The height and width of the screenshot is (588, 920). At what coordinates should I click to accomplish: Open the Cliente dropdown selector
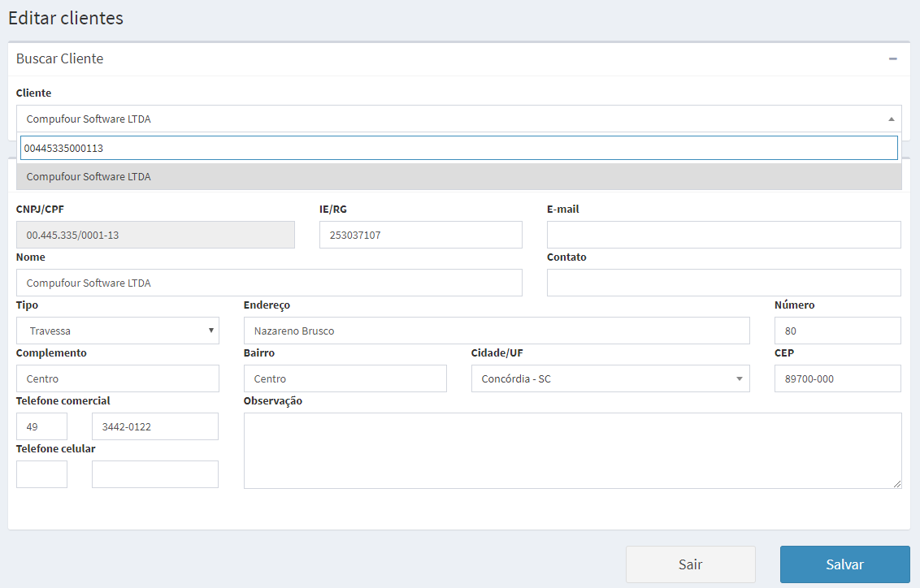458,119
